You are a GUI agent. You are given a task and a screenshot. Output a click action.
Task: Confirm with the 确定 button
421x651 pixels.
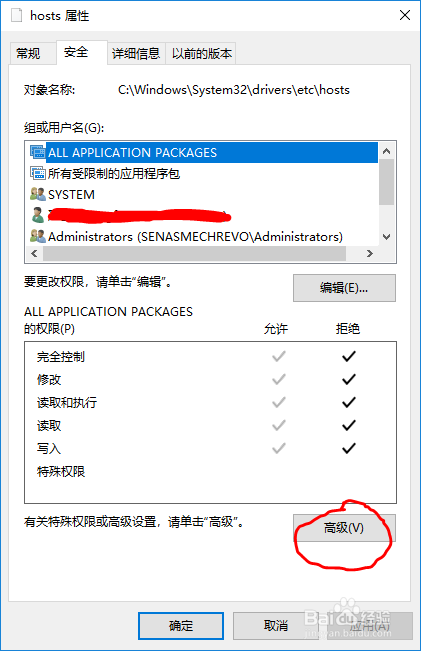tap(181, 626)
